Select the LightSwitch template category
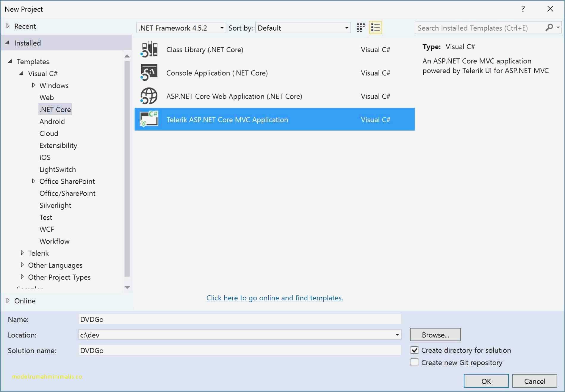The width and height of the screenshot is (565, 392). (x=58, y=169)
